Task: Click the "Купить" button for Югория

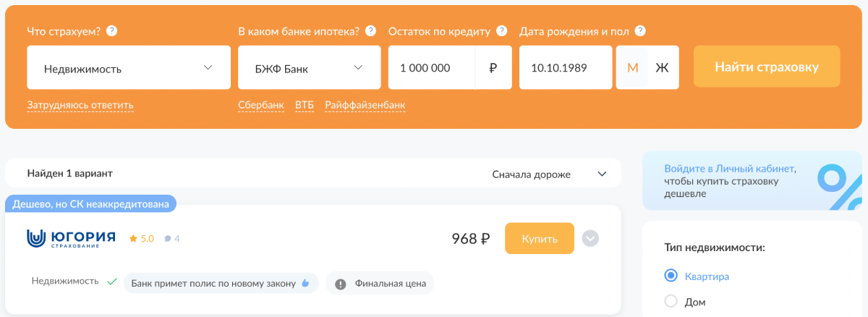Action: pos(540,239)
